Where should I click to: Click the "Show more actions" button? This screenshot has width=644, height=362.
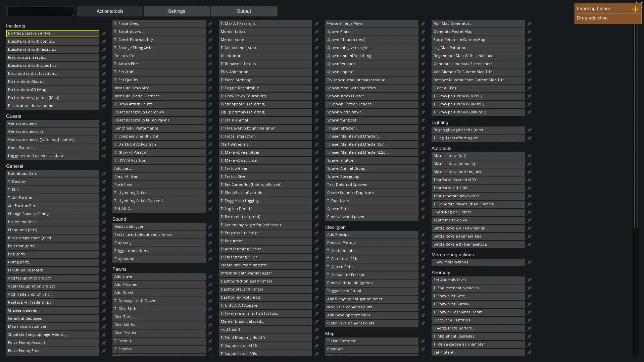point(478,262)
